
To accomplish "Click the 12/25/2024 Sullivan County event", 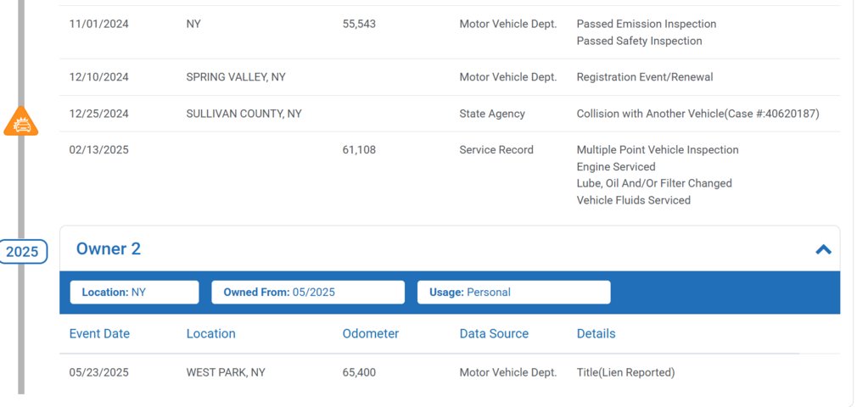I will [244, 114].
